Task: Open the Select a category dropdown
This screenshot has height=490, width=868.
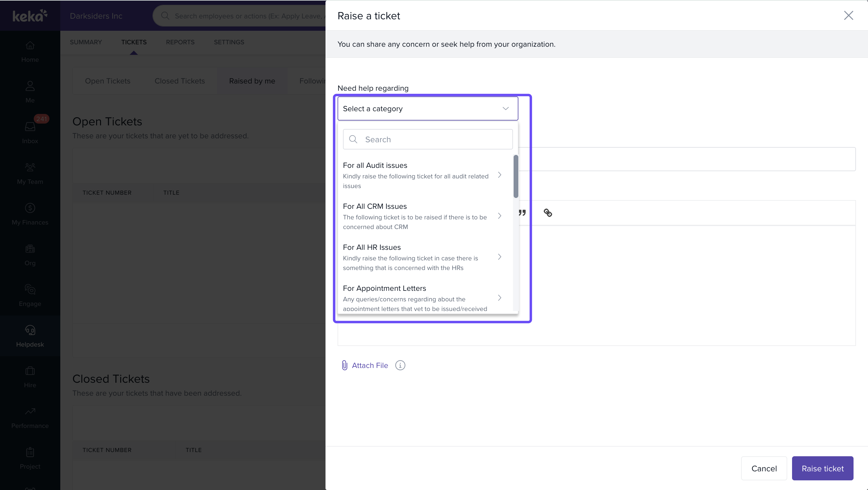Action: (x=428, y=108)
